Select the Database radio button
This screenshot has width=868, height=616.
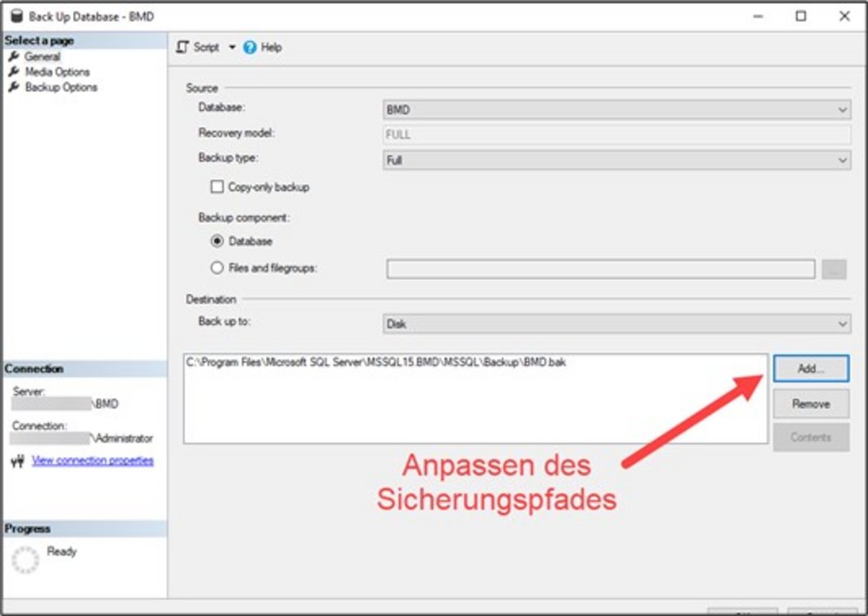(x=217, y=241)
